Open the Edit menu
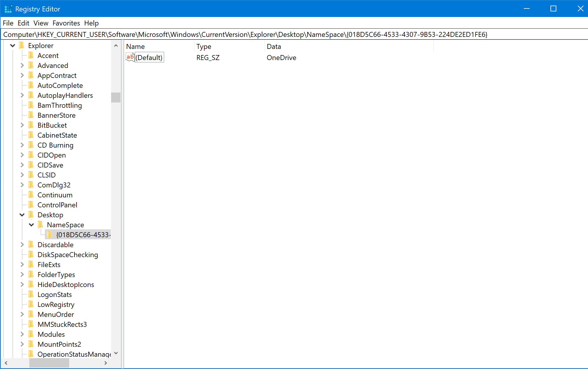 point(23,23)
